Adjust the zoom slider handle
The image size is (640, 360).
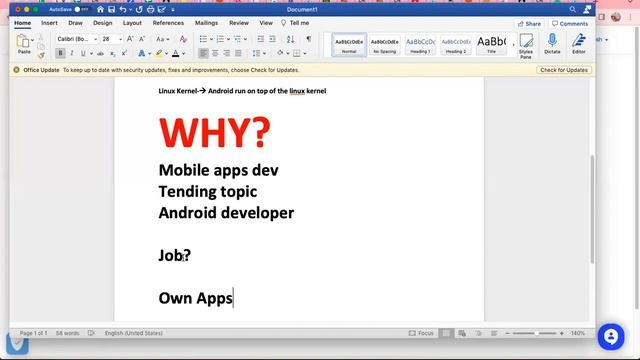536,333
